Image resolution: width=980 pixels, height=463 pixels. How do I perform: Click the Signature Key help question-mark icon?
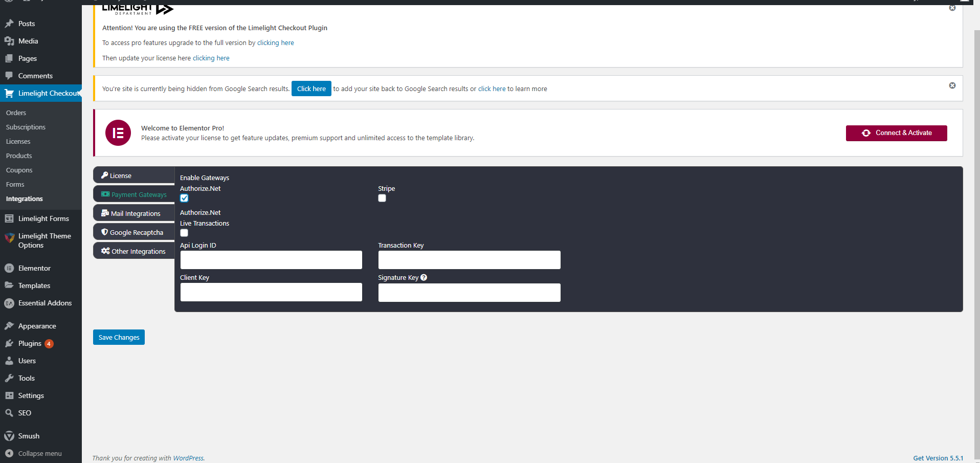coord(424,277)
